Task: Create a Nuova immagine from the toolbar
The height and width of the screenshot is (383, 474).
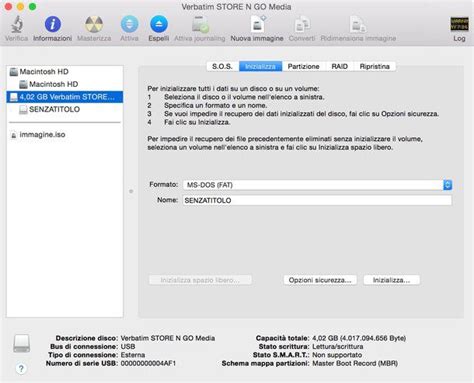Action: 257,24
